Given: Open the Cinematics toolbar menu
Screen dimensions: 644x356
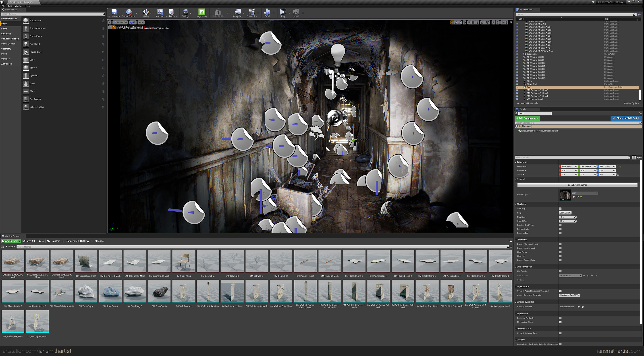Looking at the screenshot, I should [x=251, y=12].
